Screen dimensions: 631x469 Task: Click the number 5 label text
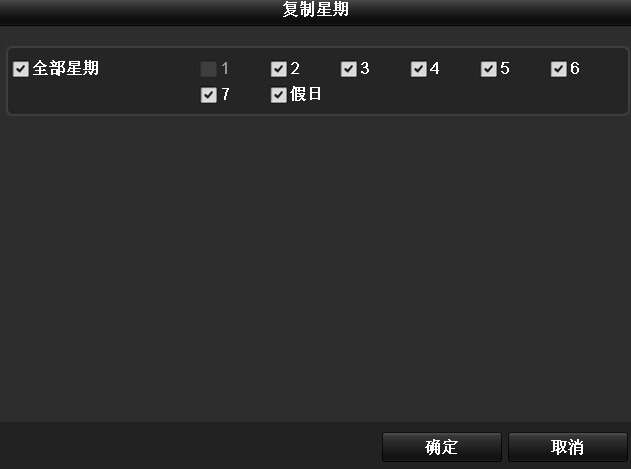coord(505,68)
